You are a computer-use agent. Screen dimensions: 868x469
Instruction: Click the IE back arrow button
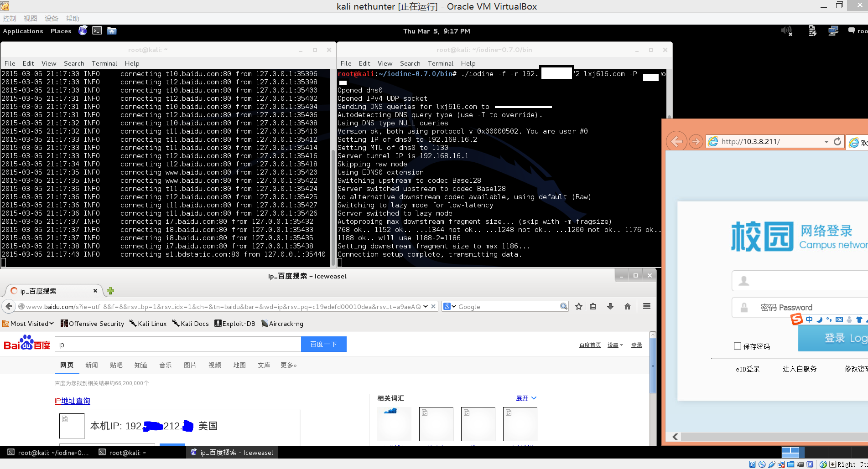click(x=677, y=142)
